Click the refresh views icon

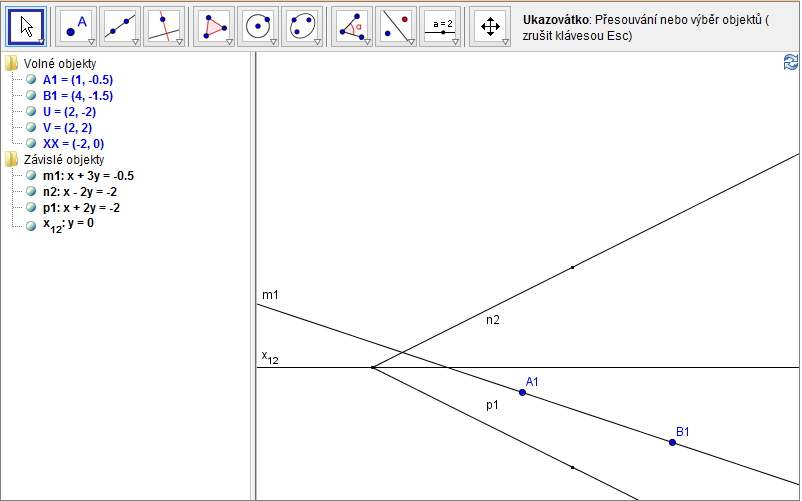coord(791,62)
